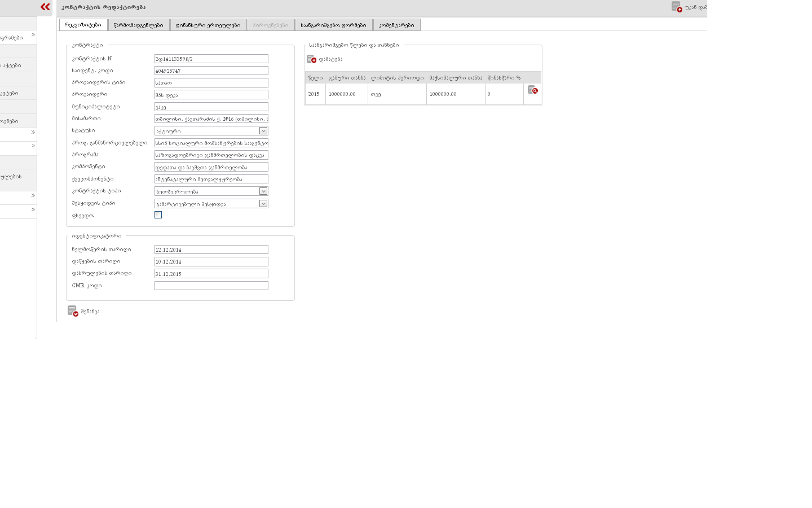The height and width of the screenshot is (508, 812).
Task: Click the უკან დაბრუნება icon at top right
Action: click(x=677, y=7)
